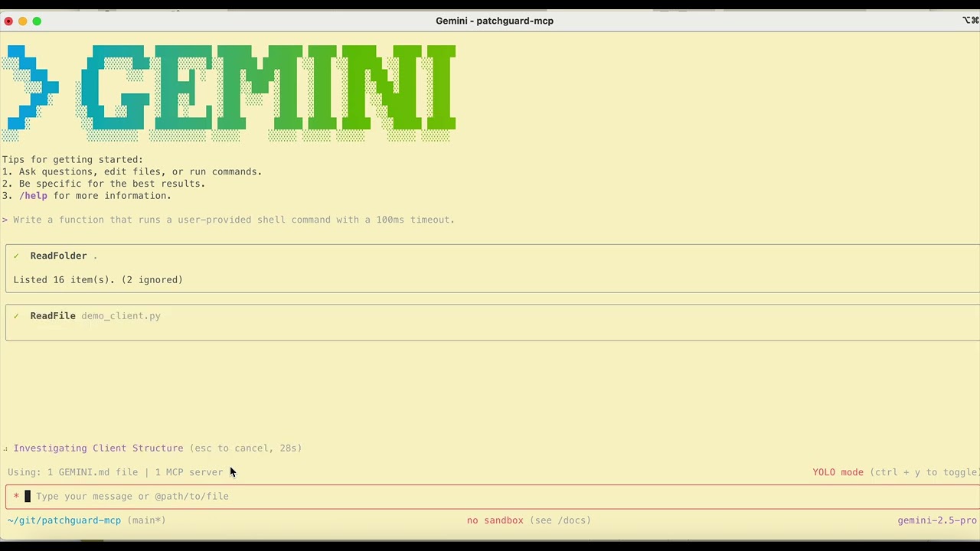Image resolution: width=980 pixels, height=551 pixels.
Task: Click the '(ctrl + y to toggle)' hint
Action: (925, 472)
